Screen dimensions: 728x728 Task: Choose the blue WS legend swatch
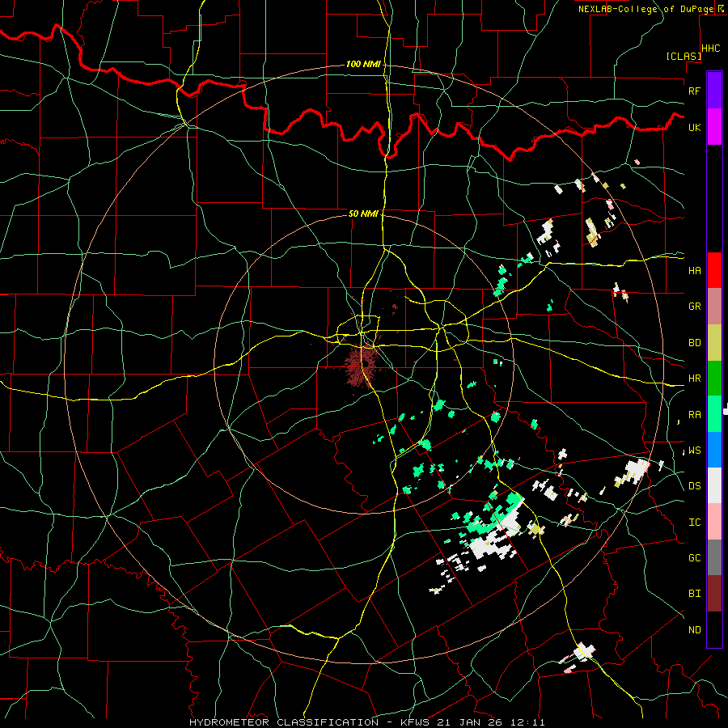pyautogui.click(x=714, y=450)
